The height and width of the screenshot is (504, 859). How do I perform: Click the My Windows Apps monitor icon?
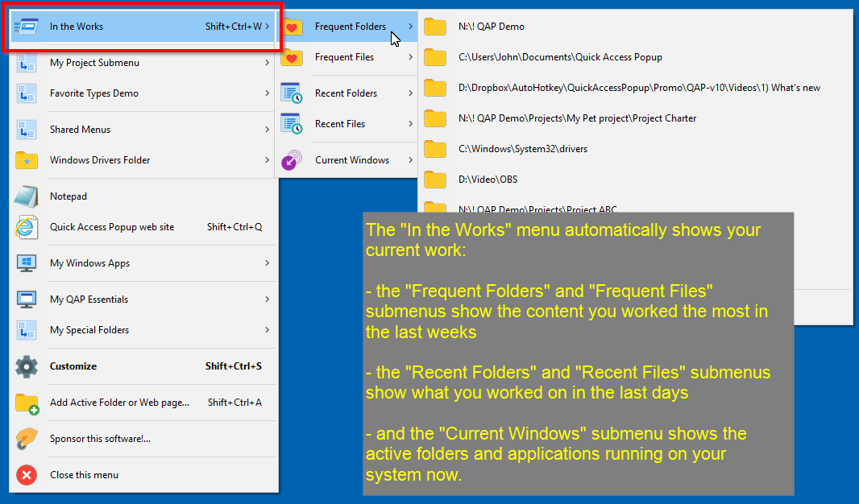tap(27, 263)
